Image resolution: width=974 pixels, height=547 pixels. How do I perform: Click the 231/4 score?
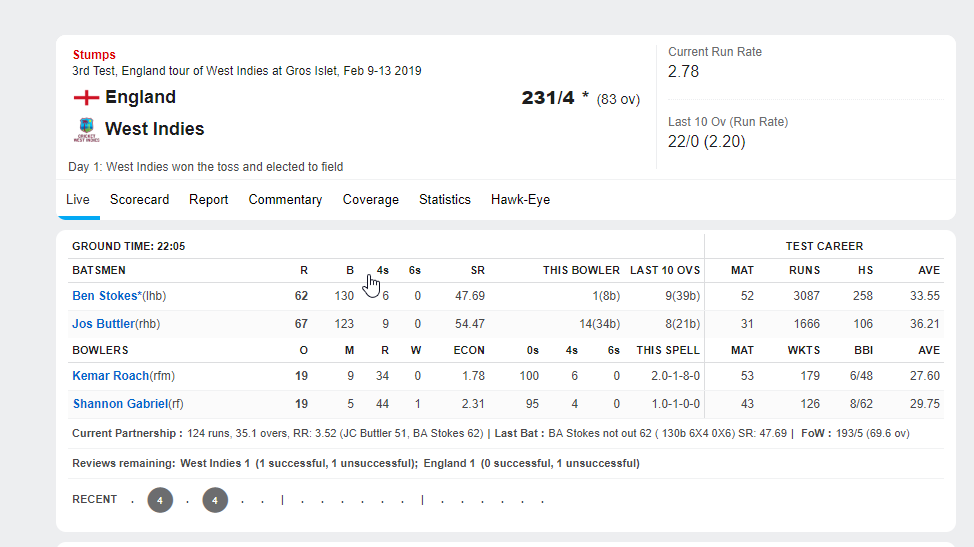(548, 97)
